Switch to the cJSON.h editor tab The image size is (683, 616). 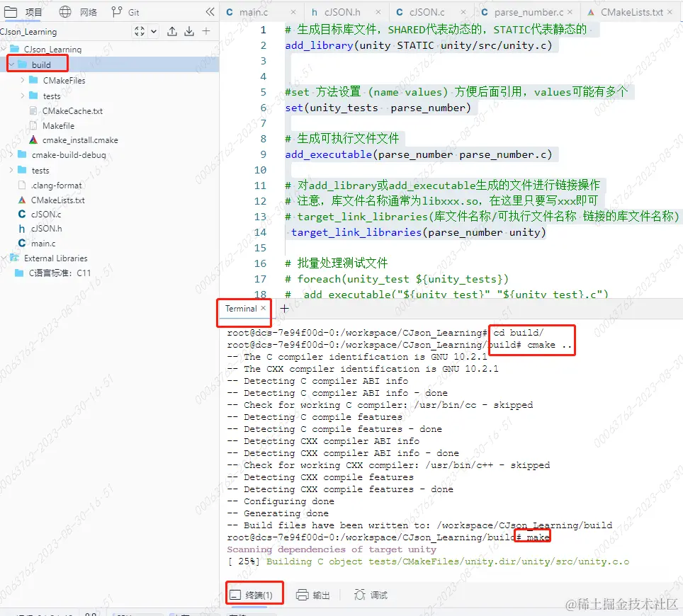point(342,12)
